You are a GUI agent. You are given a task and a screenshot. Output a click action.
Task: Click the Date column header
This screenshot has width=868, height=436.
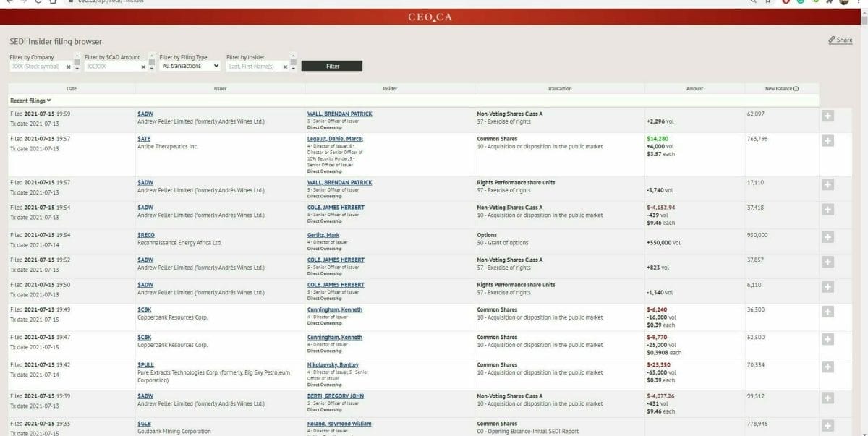pyautogui.click(x=72, y=89)
